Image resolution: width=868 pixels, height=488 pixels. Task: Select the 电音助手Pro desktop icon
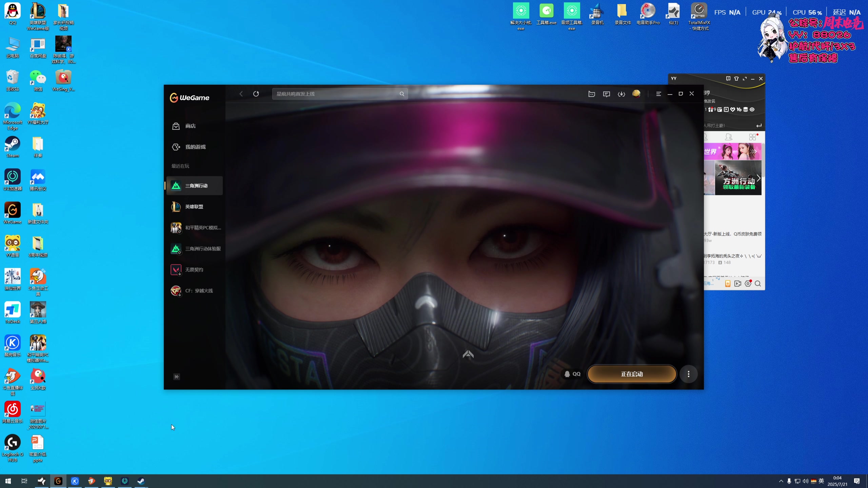pos(648,14)
